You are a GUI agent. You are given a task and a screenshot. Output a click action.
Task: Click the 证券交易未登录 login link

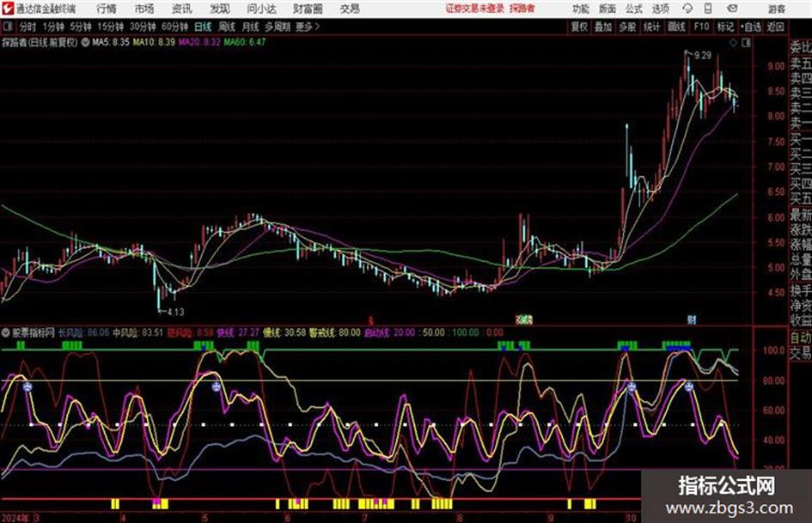point(475,9)
